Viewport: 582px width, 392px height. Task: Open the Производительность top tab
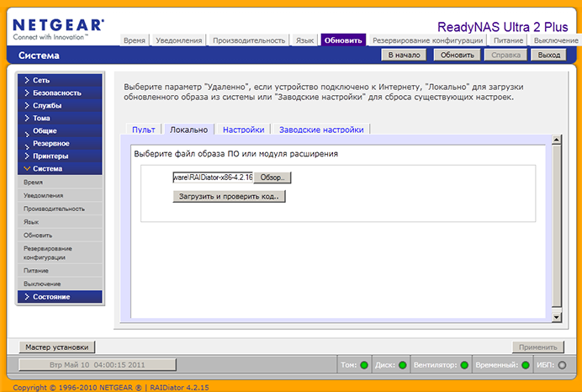[x=249, y=40]
